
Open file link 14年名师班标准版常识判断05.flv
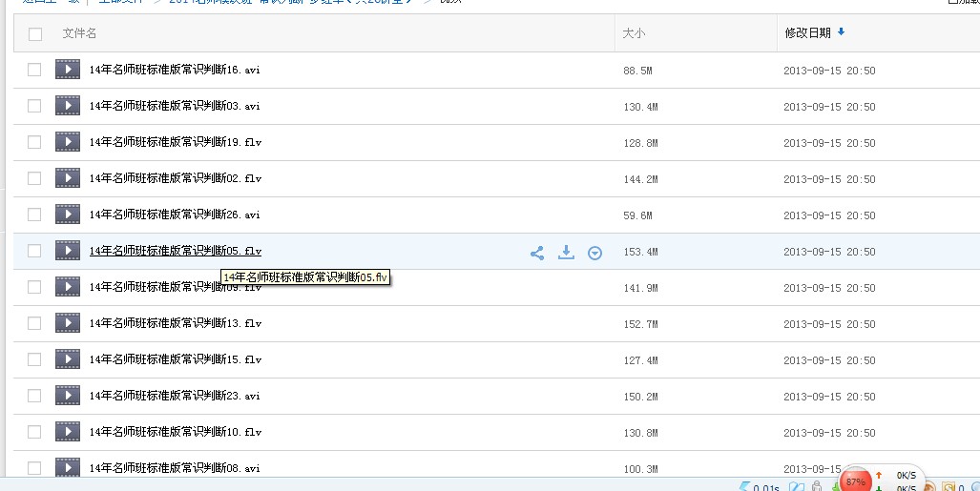(175, 252)
